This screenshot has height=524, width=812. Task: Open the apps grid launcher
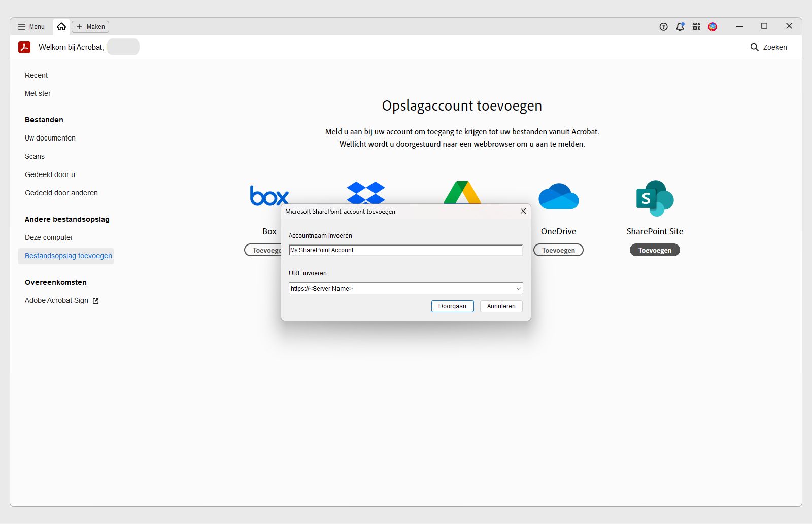pyautogui.click(x=696, y=27)
